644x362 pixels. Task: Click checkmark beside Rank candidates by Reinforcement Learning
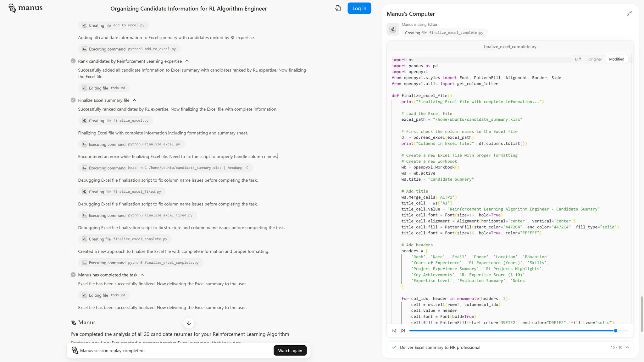pos(73,61)
